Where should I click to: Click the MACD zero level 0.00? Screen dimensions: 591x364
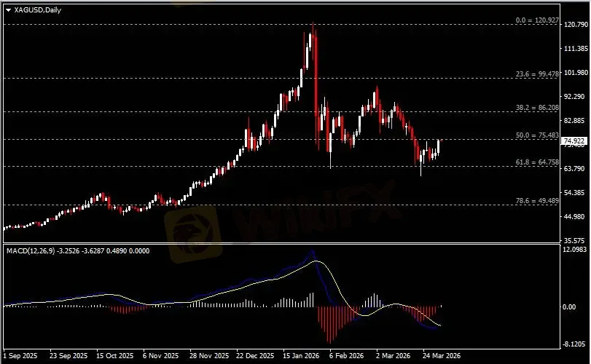point(568,307)
